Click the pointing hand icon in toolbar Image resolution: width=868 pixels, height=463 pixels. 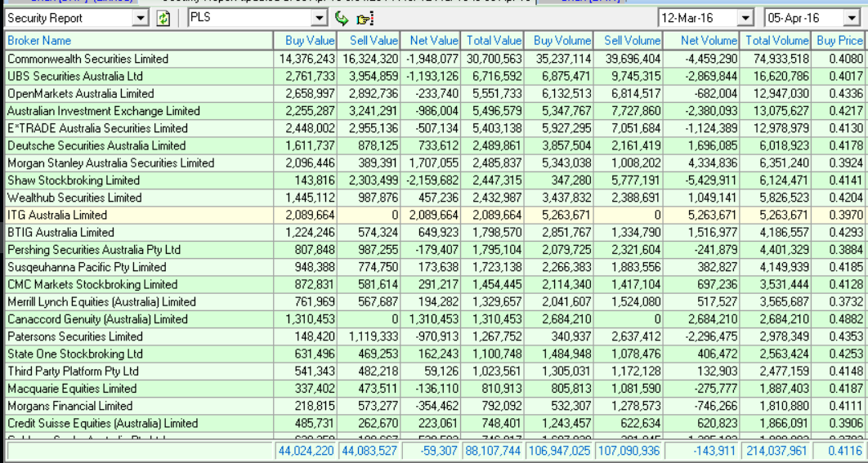pyautogui.click(x=365, y=19)
